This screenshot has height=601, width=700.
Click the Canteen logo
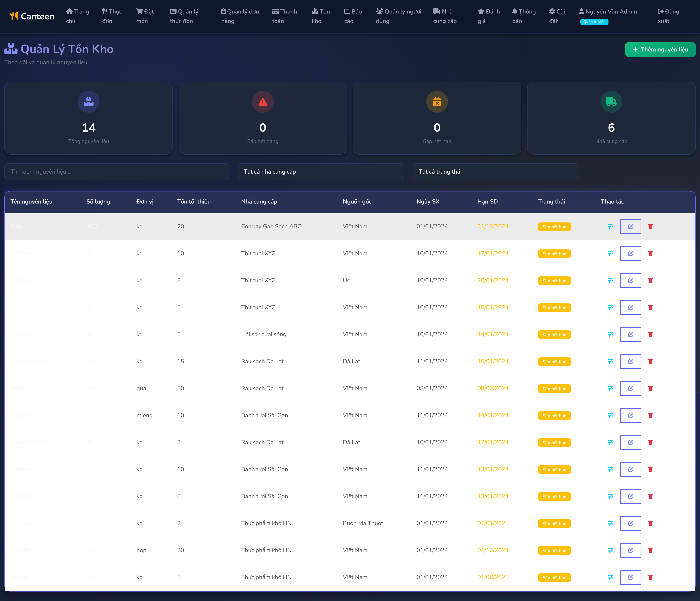[32, 16]
